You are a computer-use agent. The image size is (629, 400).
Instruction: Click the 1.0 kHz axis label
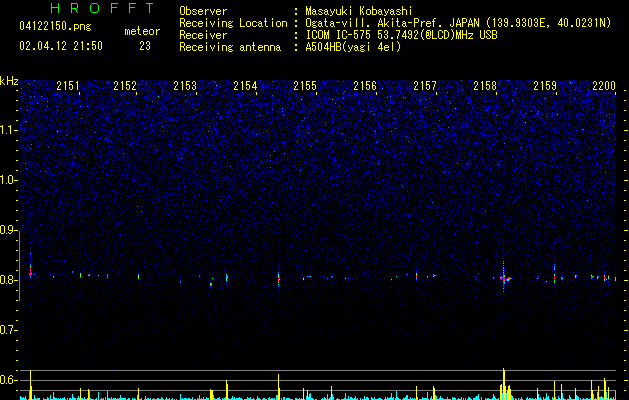(9, 180)
